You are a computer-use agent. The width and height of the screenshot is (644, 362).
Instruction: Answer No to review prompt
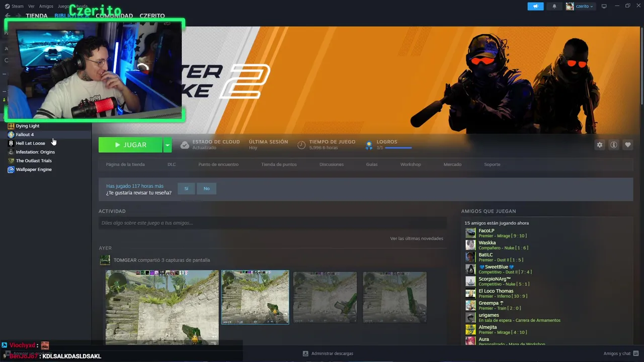206,189
